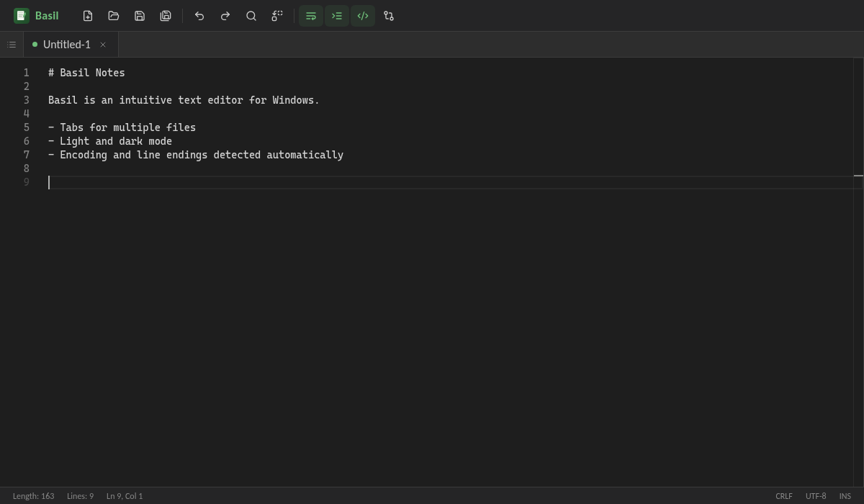Image resolution: width=864 pixels, height=504 pixels.
Task: Click the Ln 9, Col 1 position indicator
Action: point(125,496)
